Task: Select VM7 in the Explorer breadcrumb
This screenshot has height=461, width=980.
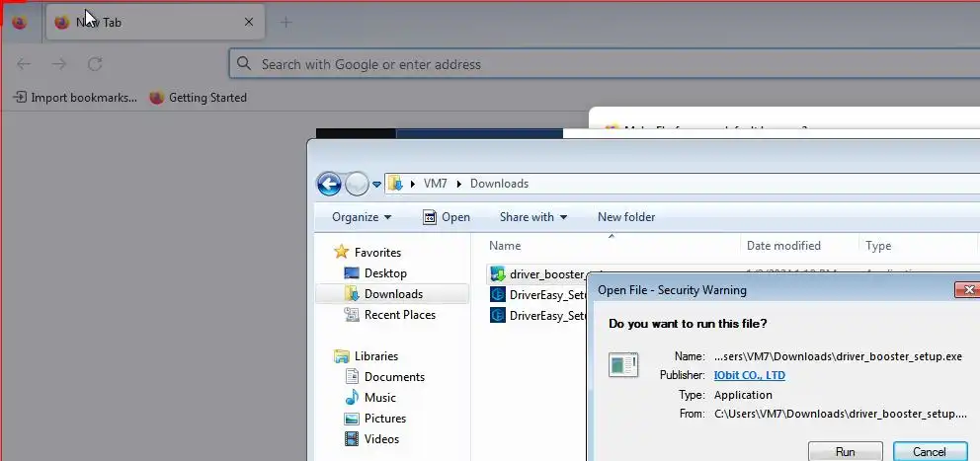Action: click(x=435, y=184)
